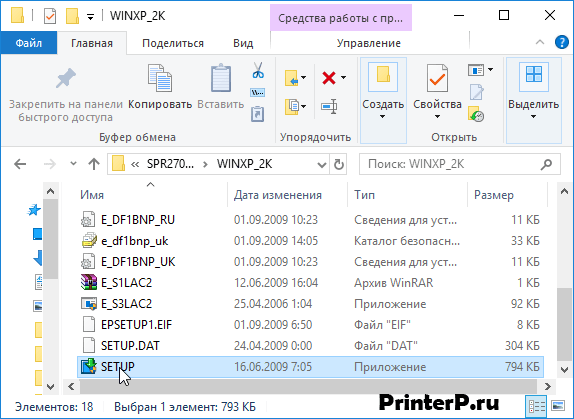
Task: Click the Paste shortcut icon
Action: pyautogui.click(x=258, y=114)
